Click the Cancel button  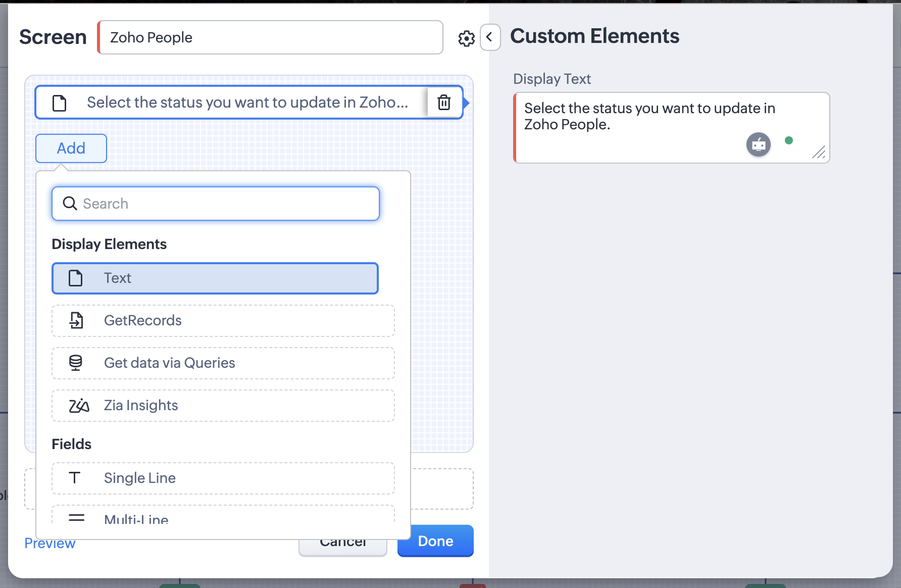pos(343,546)
